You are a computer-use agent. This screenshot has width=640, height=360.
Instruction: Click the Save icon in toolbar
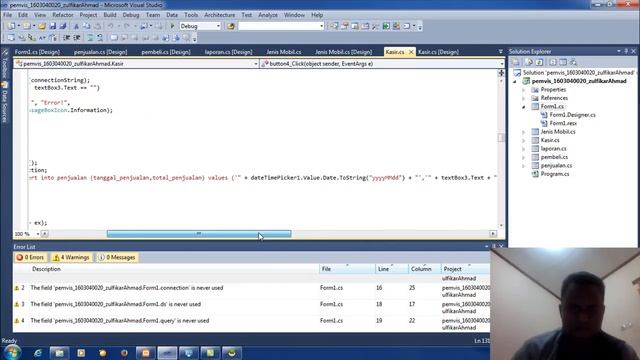[53, 26]
